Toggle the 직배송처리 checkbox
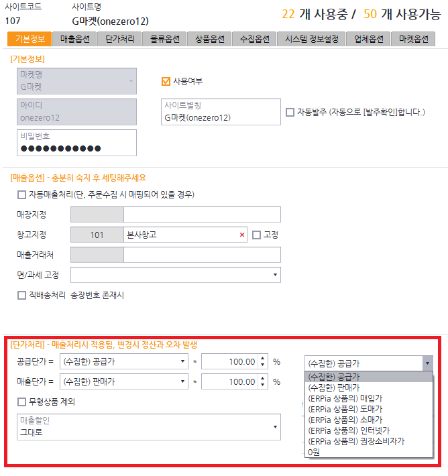 click(x=21, y=295)
